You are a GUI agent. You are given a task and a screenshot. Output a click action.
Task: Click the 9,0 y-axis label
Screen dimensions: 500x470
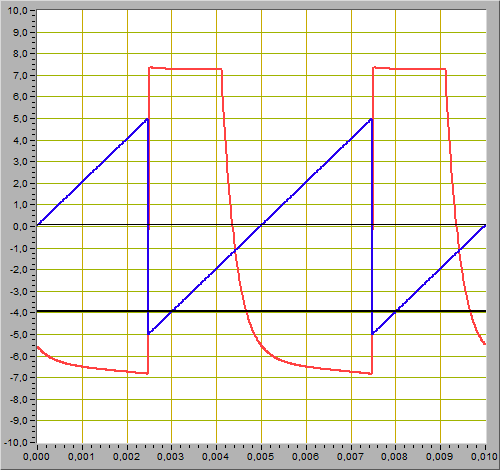pyautogui.click(x=20, y=32)
